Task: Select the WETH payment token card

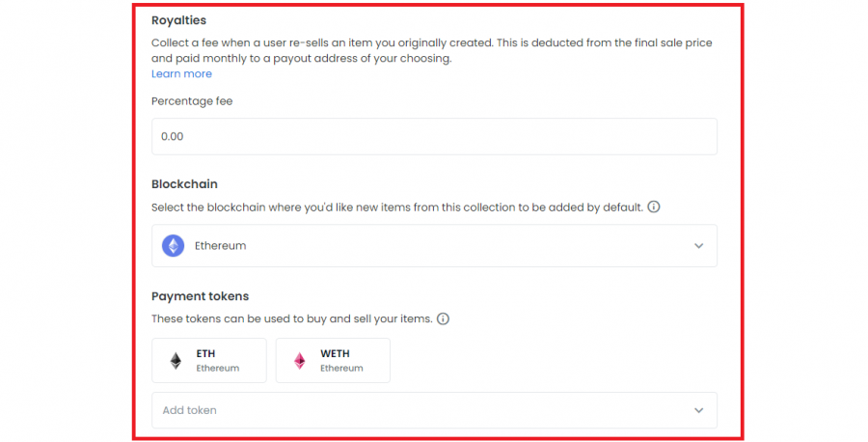Action: point(333,360)
